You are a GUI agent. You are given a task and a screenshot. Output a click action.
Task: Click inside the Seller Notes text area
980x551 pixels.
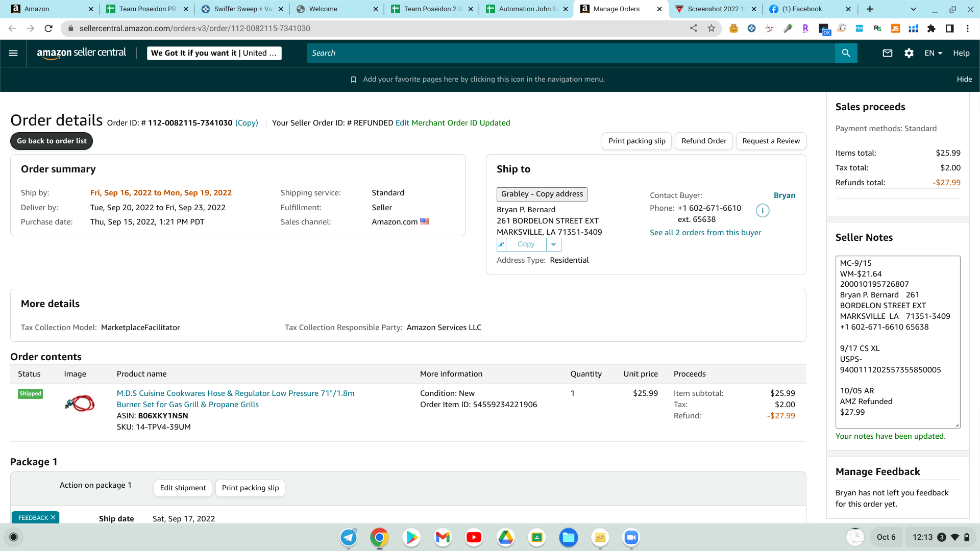(898, 342)
